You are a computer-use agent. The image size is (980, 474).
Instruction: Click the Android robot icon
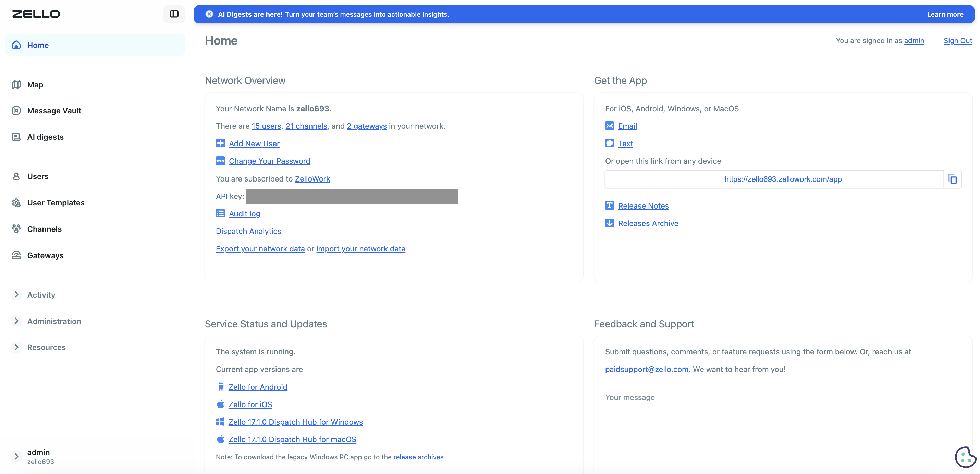click(221, 387)
